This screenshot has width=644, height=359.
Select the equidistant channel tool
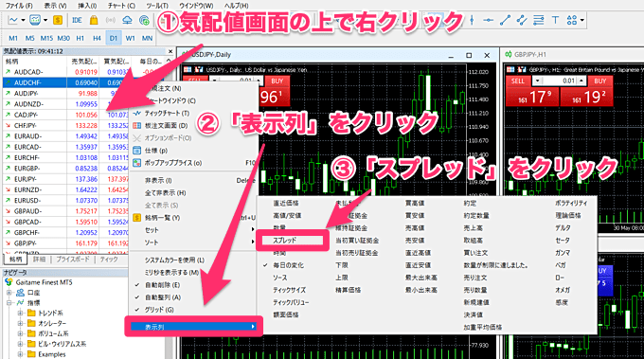[522, 20]
